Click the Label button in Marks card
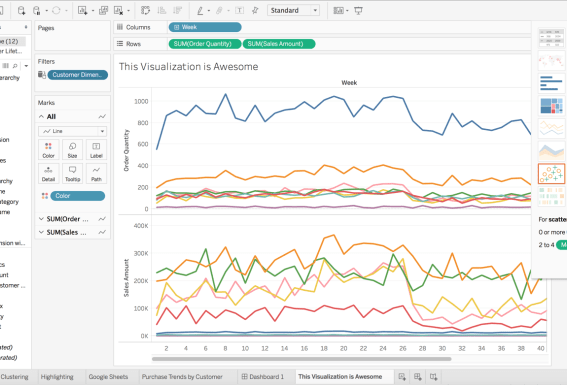Screen dimensions: 567x385 (96, 150)
